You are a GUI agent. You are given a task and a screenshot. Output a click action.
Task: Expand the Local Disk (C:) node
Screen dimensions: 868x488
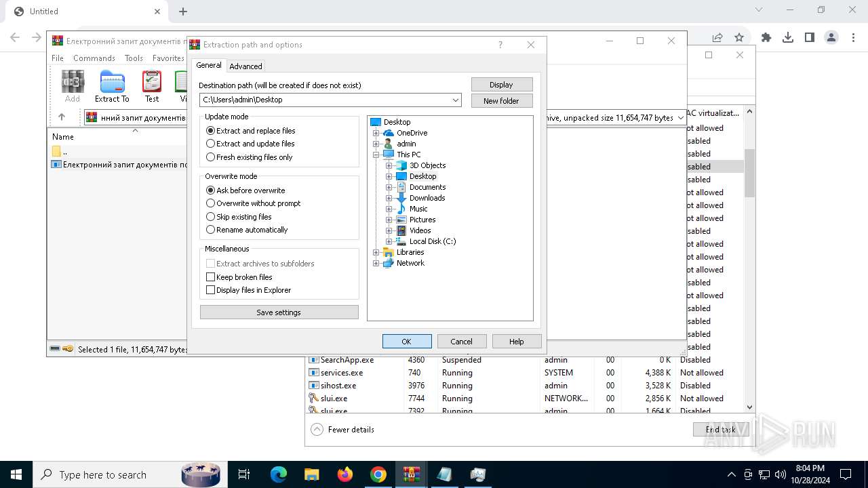389,241
